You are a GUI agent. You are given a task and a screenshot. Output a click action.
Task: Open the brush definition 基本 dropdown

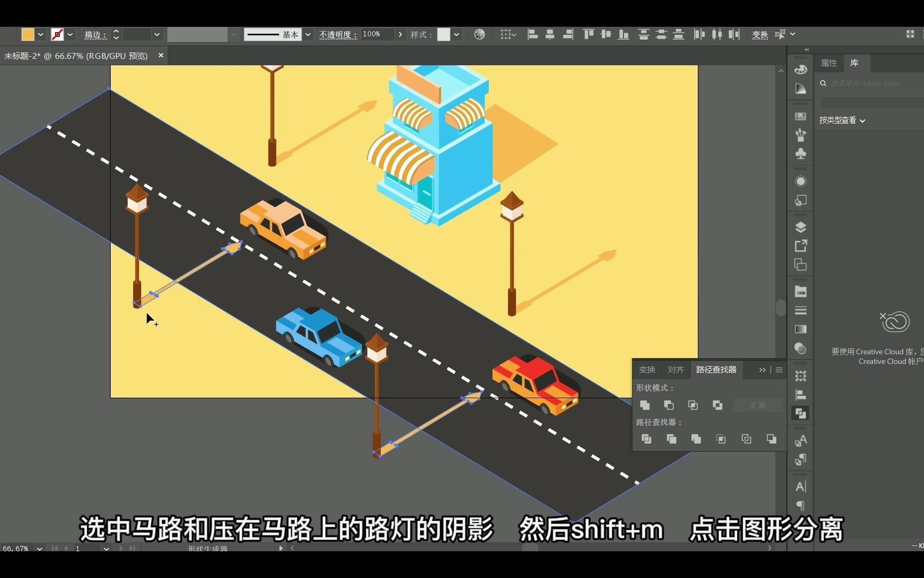308,34
